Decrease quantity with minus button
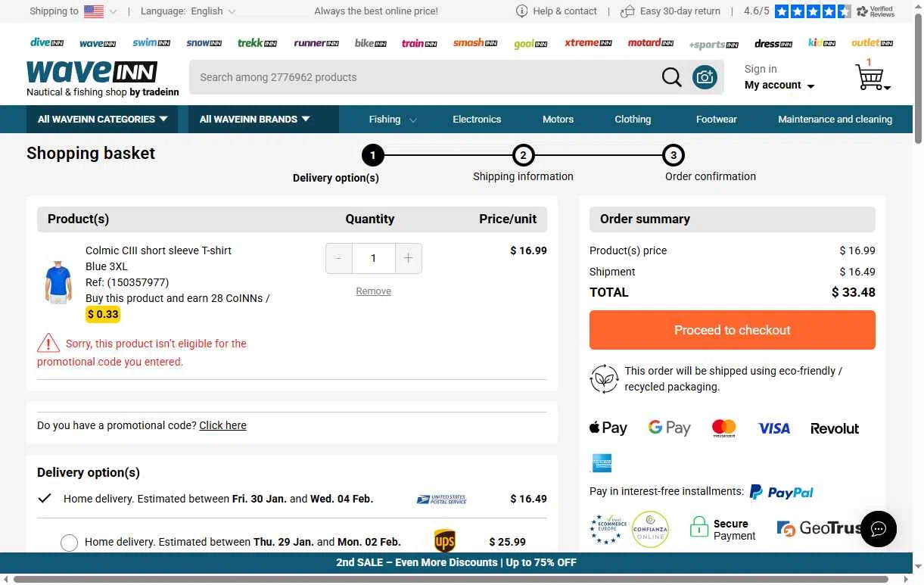 tap(338, 258)
